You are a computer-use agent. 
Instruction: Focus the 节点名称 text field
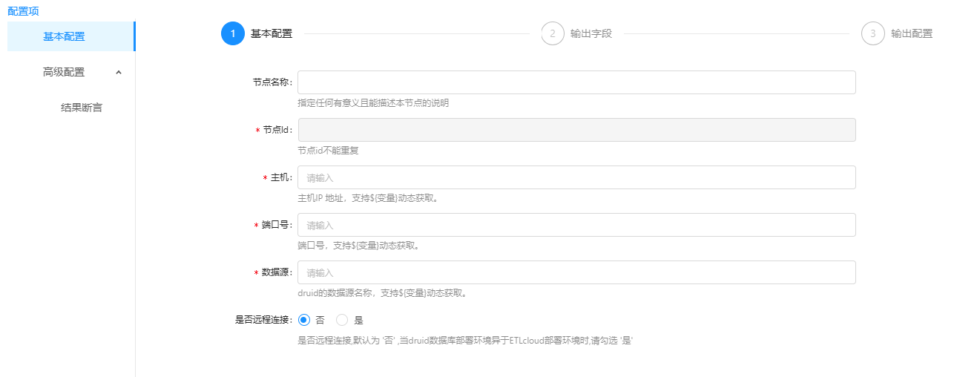pos(576,82)
